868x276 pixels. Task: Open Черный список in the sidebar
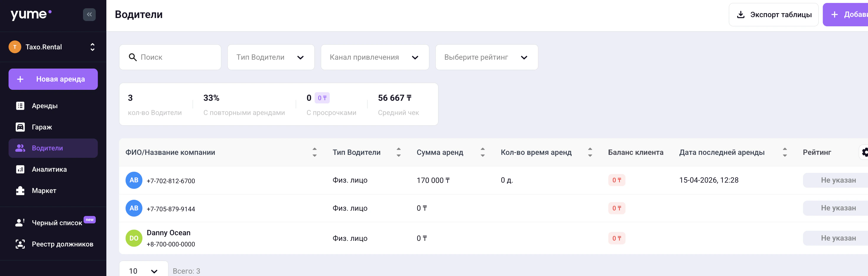[53, 223]
